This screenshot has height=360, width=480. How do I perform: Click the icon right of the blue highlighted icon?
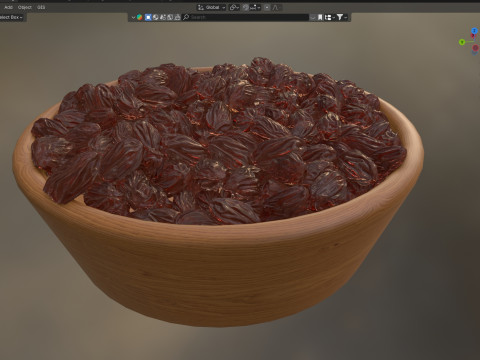(156, 17)
